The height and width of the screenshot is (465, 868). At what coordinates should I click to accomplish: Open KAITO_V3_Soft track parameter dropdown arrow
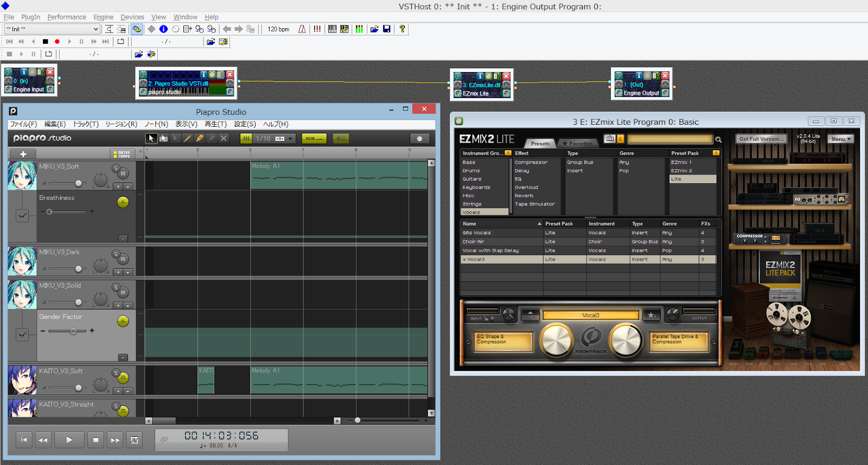[128, 391]
